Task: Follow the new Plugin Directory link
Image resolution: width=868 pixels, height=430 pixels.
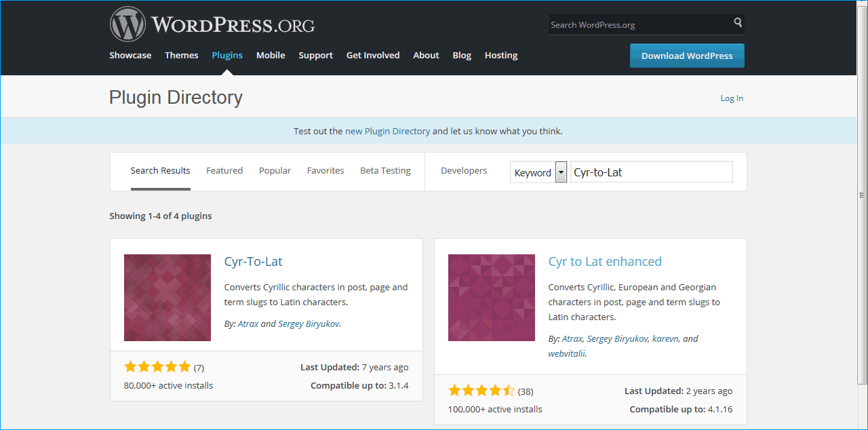Action: (x=387, y=132)
